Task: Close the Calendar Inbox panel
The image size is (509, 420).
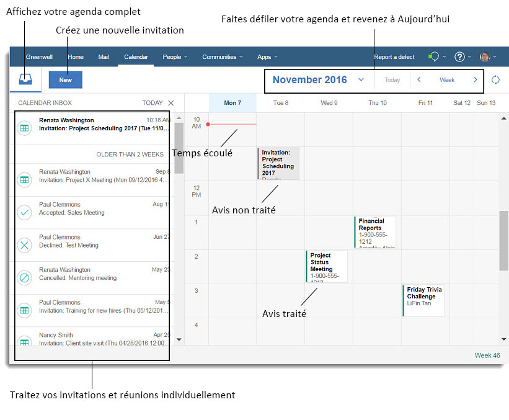Action: point(170,102)
